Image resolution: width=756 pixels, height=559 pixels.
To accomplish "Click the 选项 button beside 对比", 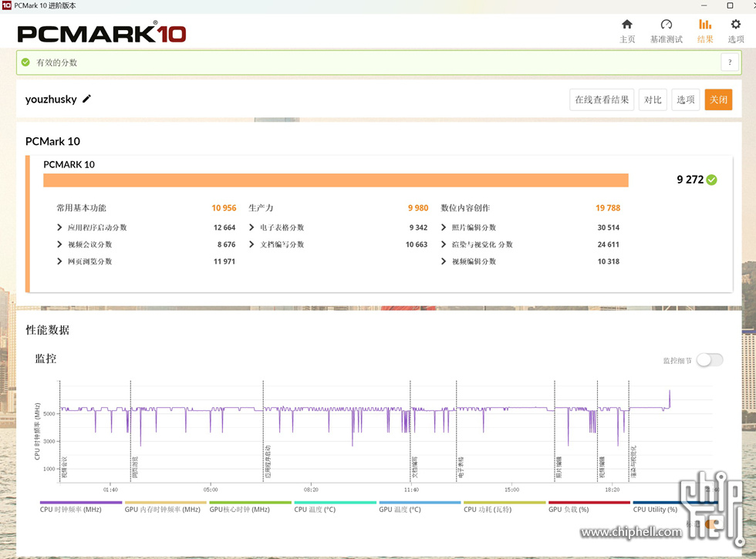I will click(686, 99).
